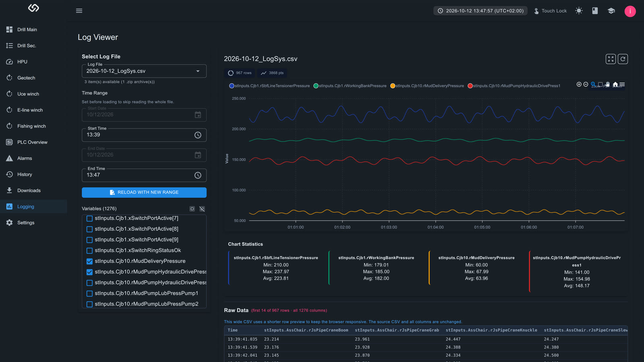Open the hamburger navigation menu
The width and height of the screenshot is (644, 362).
[79, 11]
